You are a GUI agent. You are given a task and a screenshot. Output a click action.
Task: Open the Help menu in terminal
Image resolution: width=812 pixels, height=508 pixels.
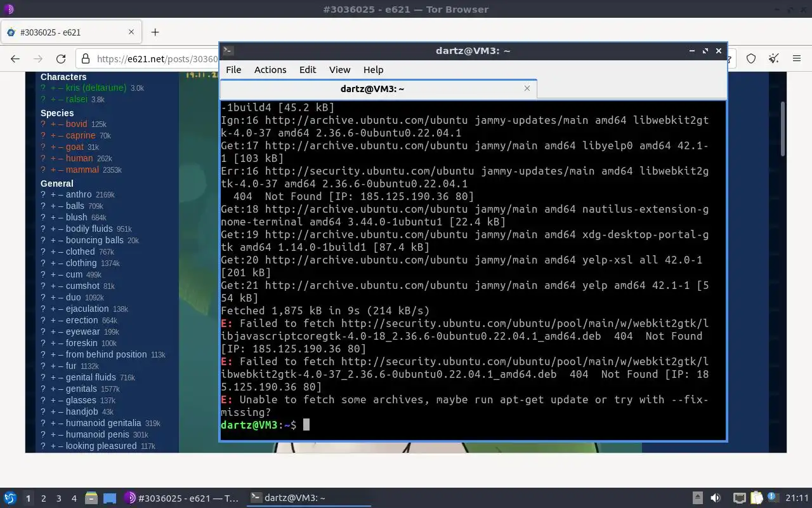373,70
